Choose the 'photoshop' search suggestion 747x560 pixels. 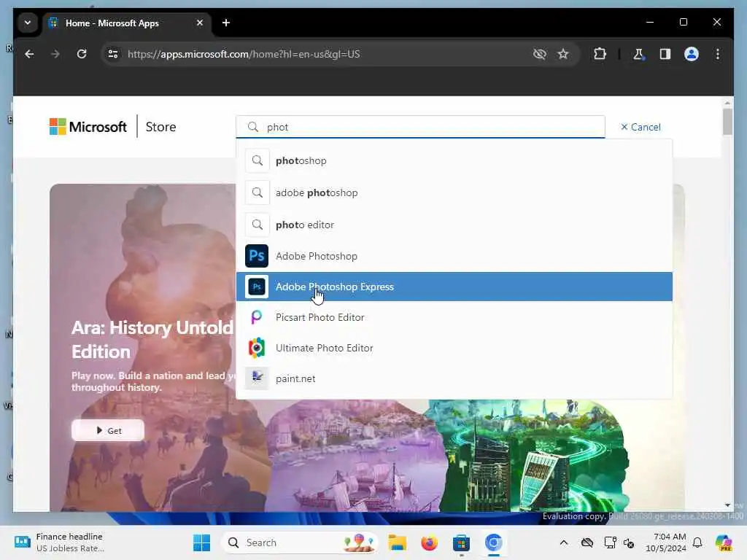coord(454,160)
